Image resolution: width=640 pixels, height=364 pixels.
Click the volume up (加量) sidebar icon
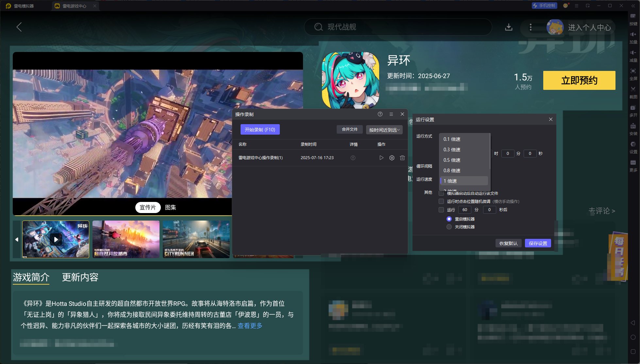tap(633, 37)
